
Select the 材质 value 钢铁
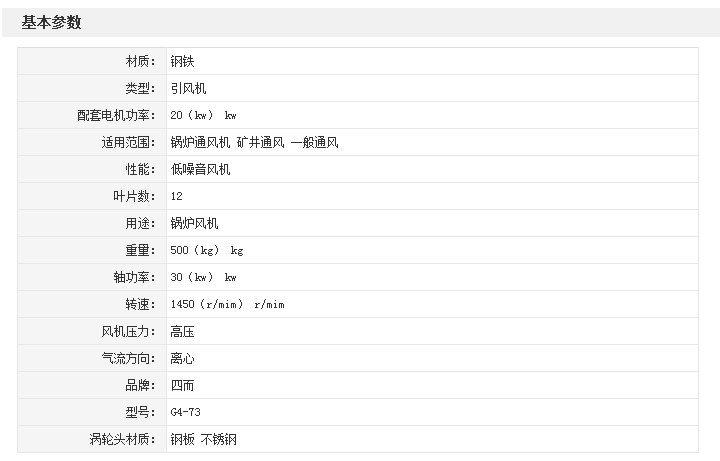point(183,62)
